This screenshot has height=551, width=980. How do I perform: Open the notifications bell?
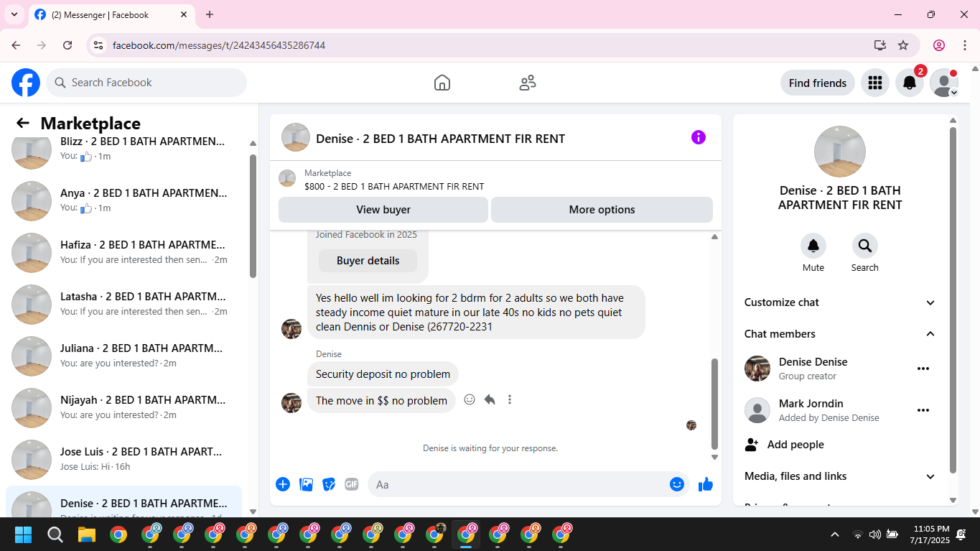909,83
